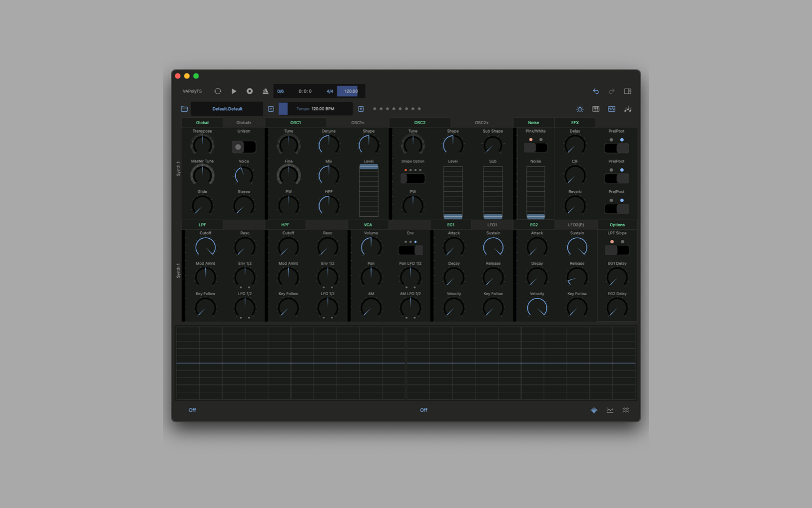Click the EFX Delay knob

[575, 145]
